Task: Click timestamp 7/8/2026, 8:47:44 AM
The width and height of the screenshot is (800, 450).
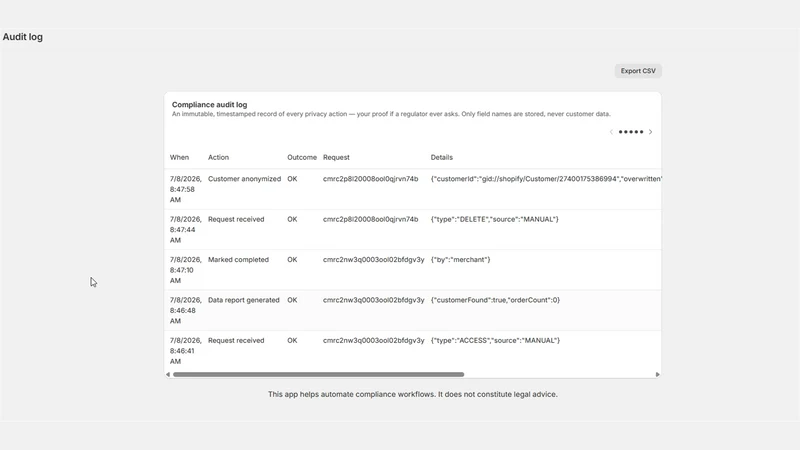Action: click(x=186, y=230)
